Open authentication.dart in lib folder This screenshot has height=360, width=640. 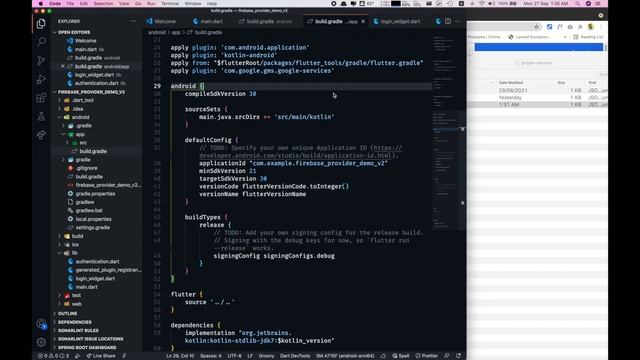[97, 262]
